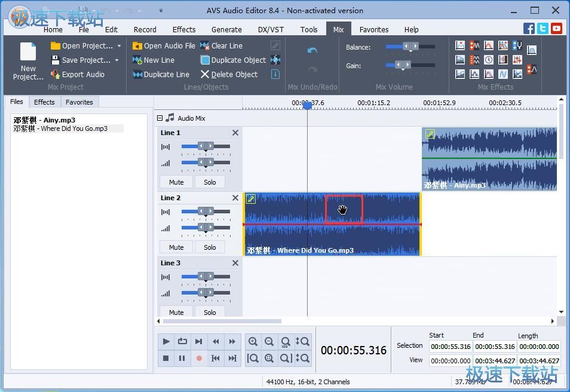Click the fast forward button
Image resolution: width=570 pixels, height=392 pixels.
point(232,341)
